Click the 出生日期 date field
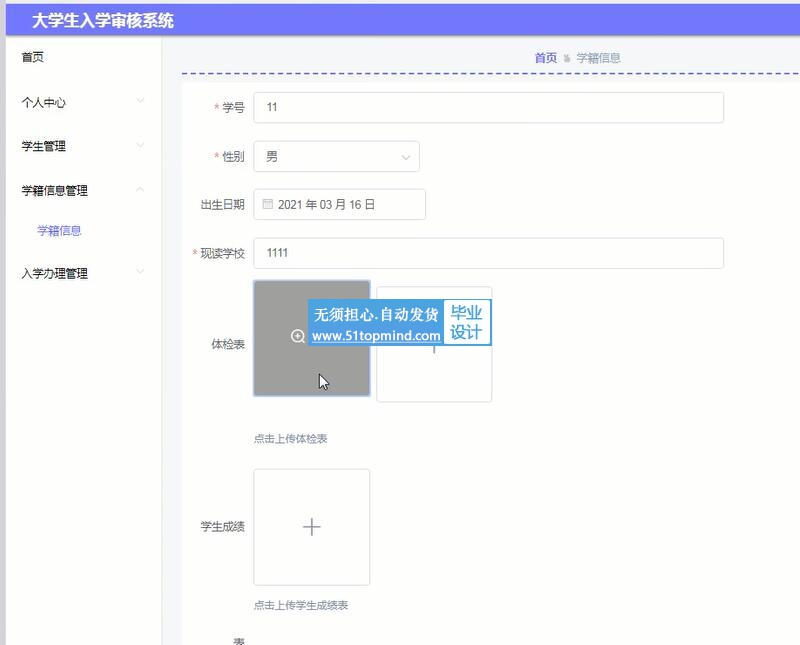This screenshot has height=645, width=800. (x=339, y=204)
